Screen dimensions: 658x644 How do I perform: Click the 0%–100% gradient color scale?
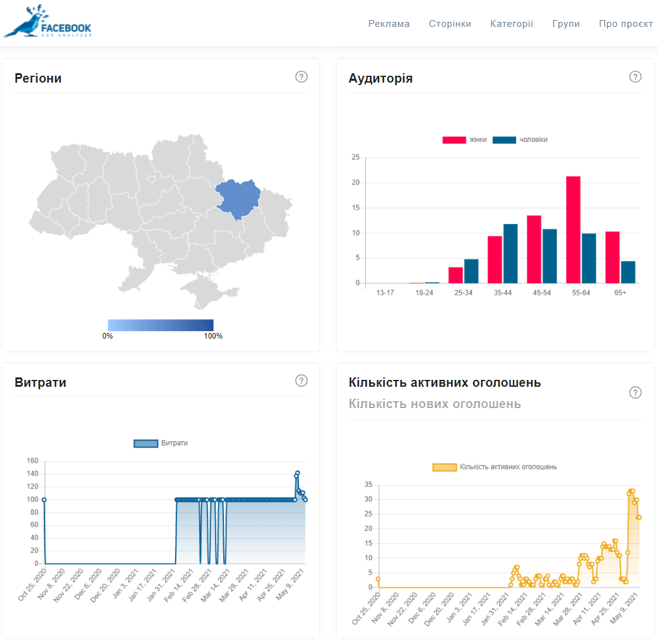(x=161, y=325)
